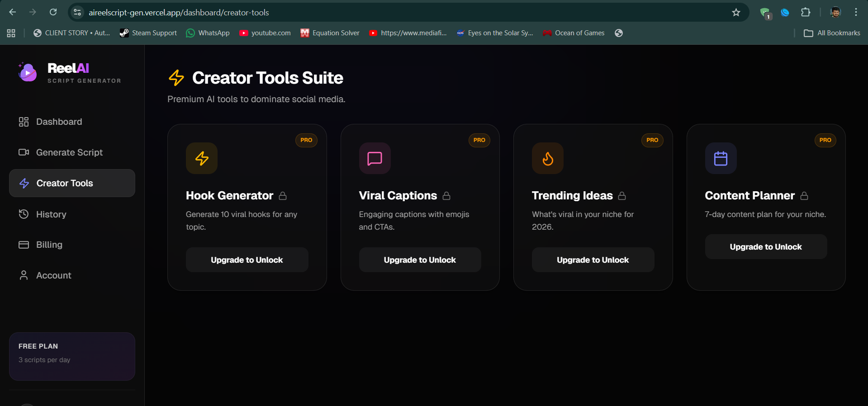Click the PRO badge on Content Planner card
Screen dimensions: 868x406
[x=825, y=140]
